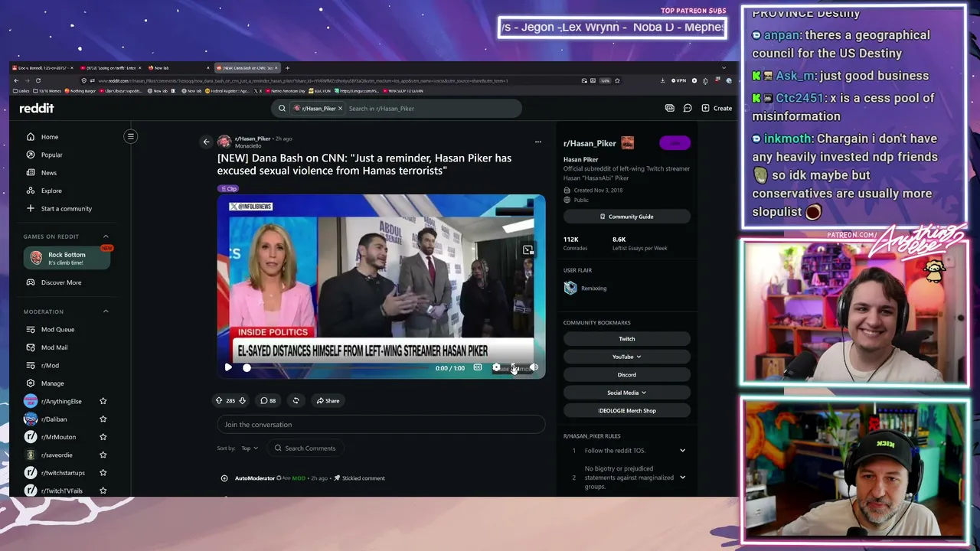Click the Join the conversation field
980x551 pixels.
(x=381, y=425)
